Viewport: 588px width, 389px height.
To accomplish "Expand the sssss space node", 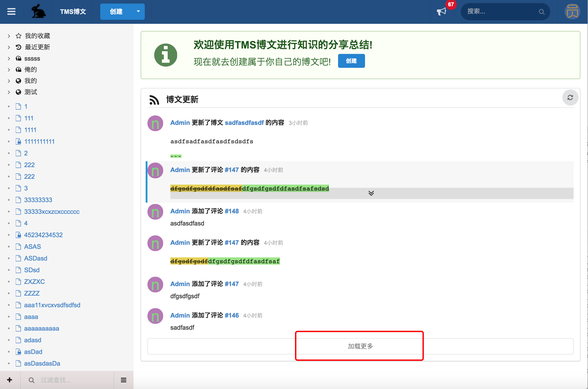I will (9, 59).
